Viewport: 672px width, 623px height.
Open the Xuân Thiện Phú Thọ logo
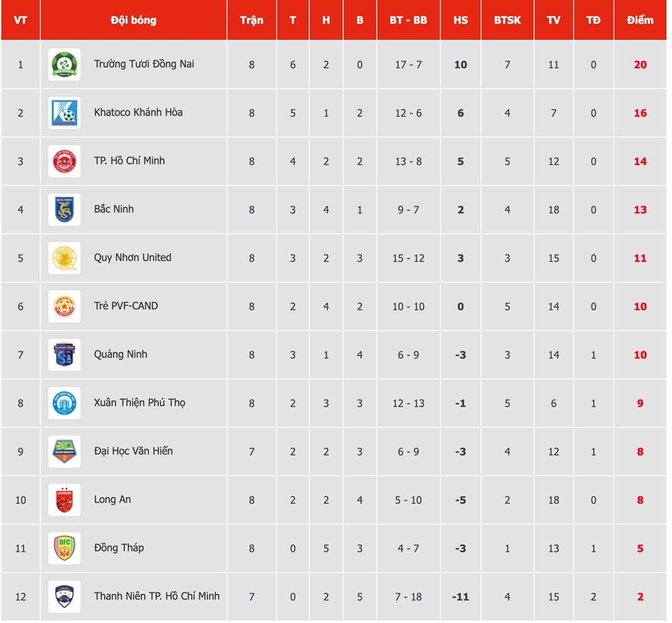[x=65, y=403]
